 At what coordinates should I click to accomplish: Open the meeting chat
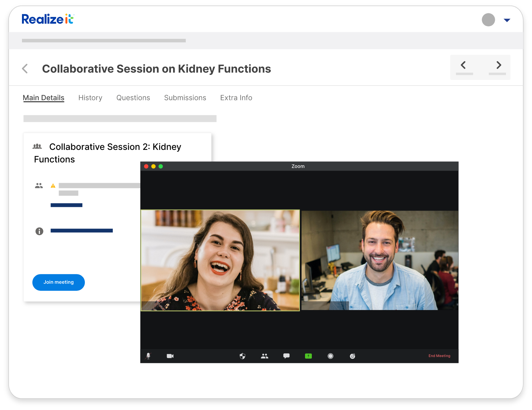[x=286, y=356]
